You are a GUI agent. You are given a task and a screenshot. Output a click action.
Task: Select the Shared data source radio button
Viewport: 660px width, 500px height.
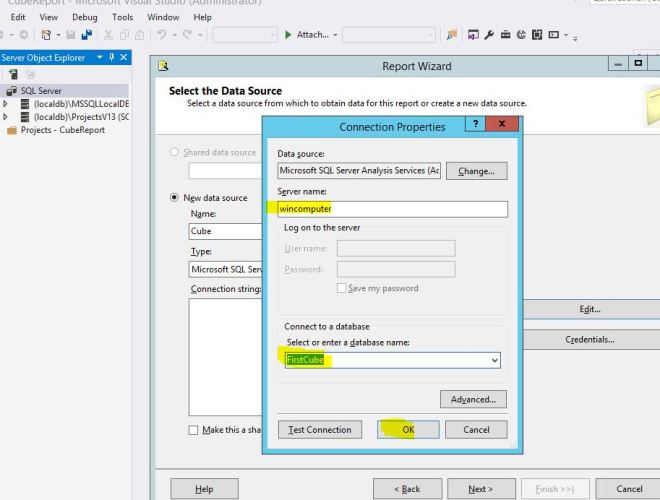click(174, 152)
